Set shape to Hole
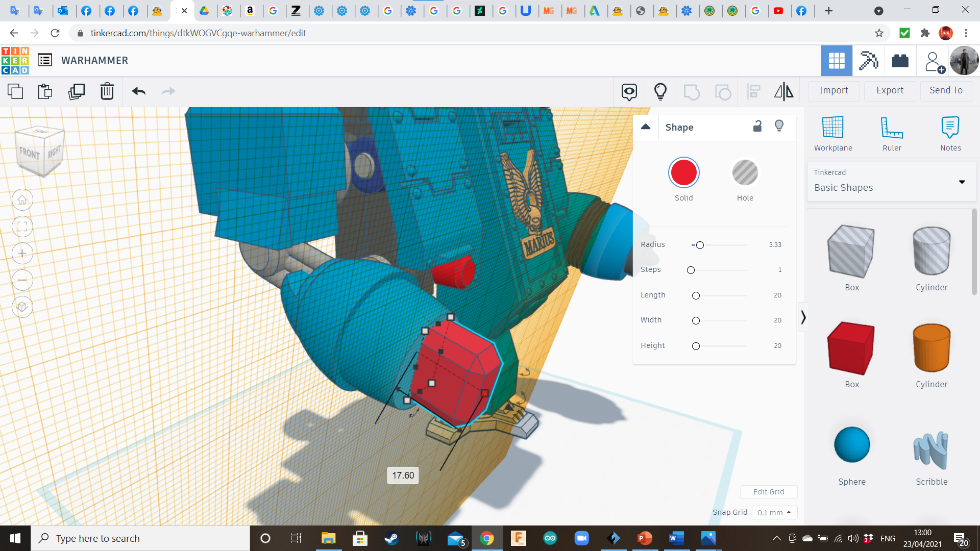 745,173
